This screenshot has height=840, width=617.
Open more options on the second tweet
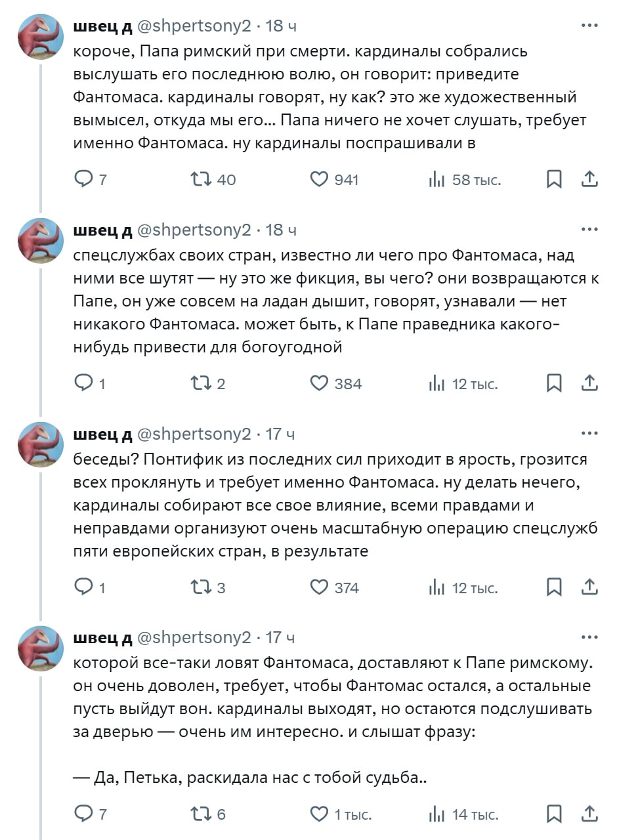(589, 230)
